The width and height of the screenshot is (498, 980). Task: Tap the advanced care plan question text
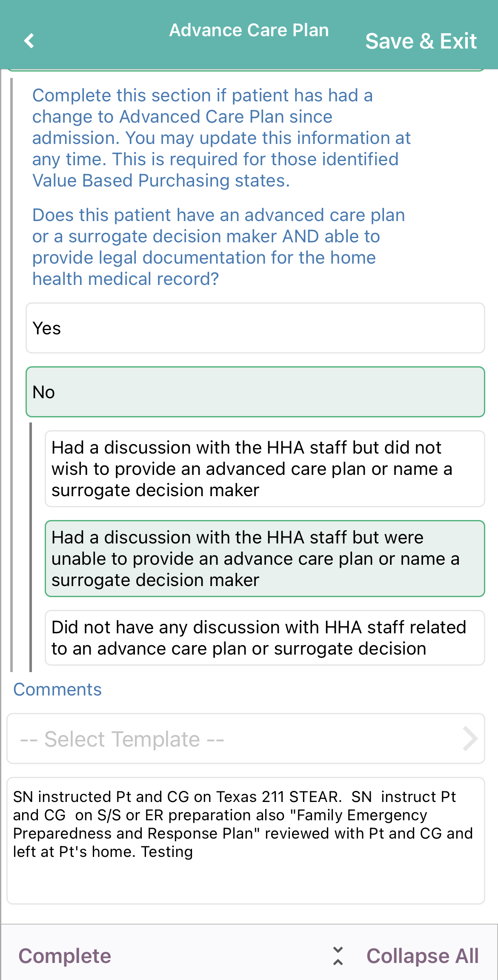[218, 247]
